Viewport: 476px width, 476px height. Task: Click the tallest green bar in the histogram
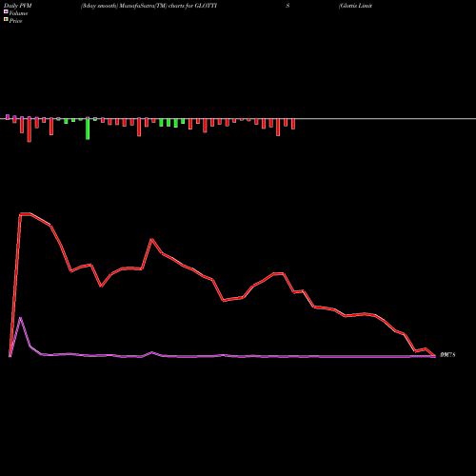88,129
